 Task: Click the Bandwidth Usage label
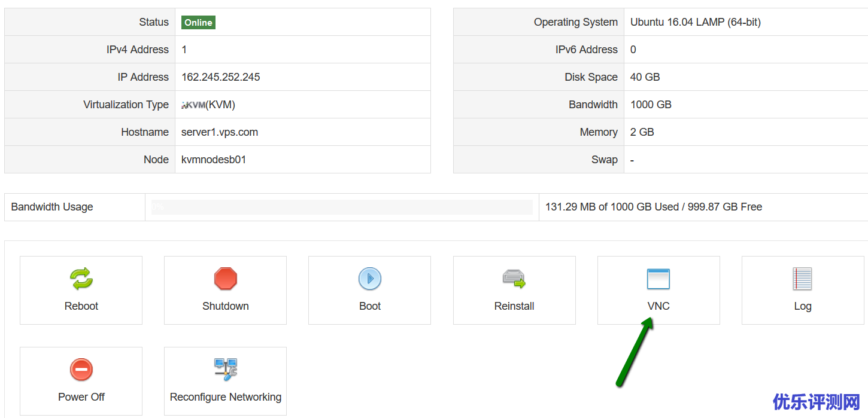click(x=52, y=207)
